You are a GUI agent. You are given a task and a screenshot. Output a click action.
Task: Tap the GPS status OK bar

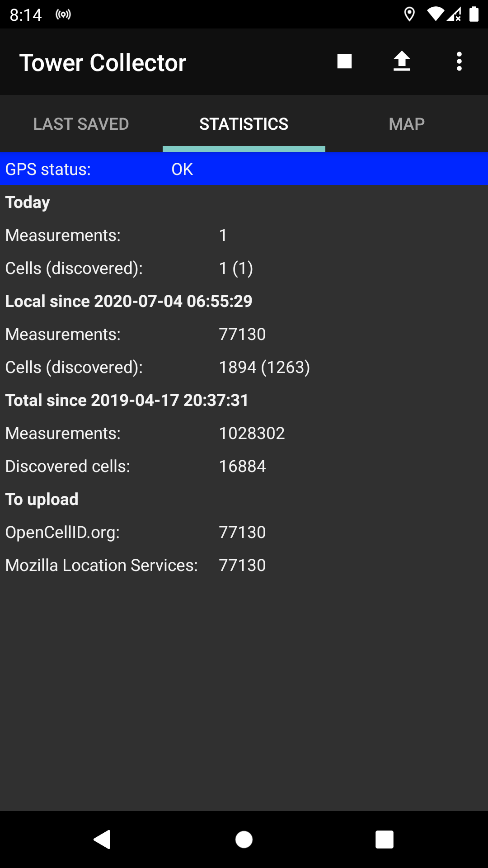[244, 169]
